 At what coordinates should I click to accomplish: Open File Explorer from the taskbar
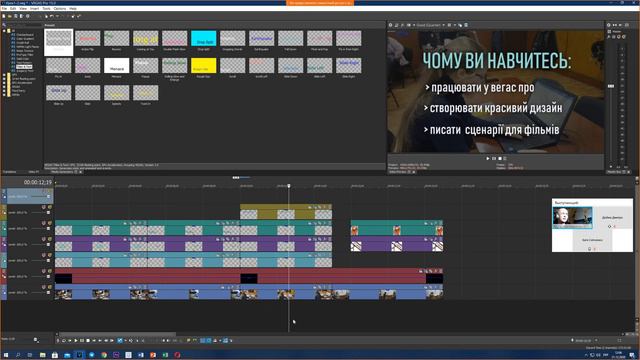[42, 355]
